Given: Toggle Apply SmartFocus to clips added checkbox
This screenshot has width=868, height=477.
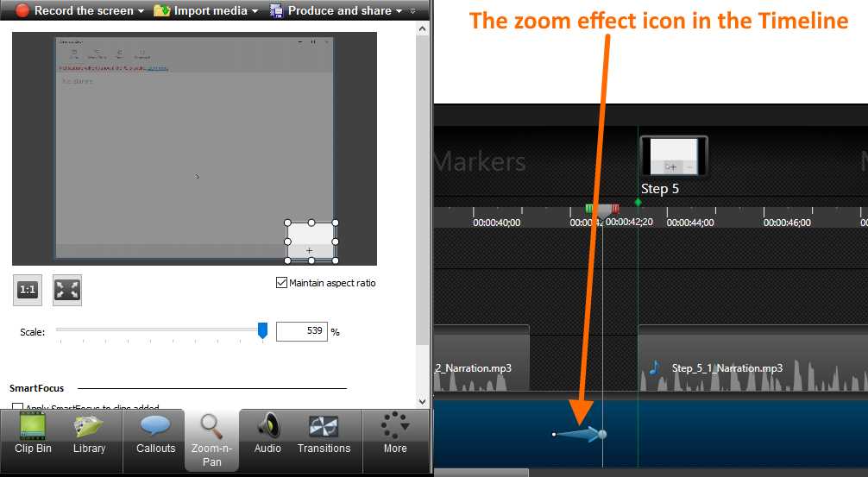Looking at the screenshot, I should [18, 407].
